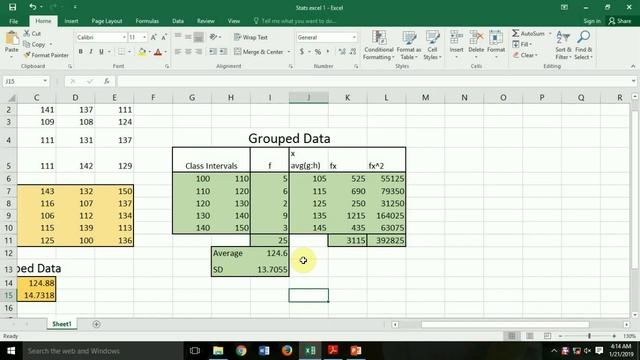Toggle Align Right for cell text

(198, 52)
